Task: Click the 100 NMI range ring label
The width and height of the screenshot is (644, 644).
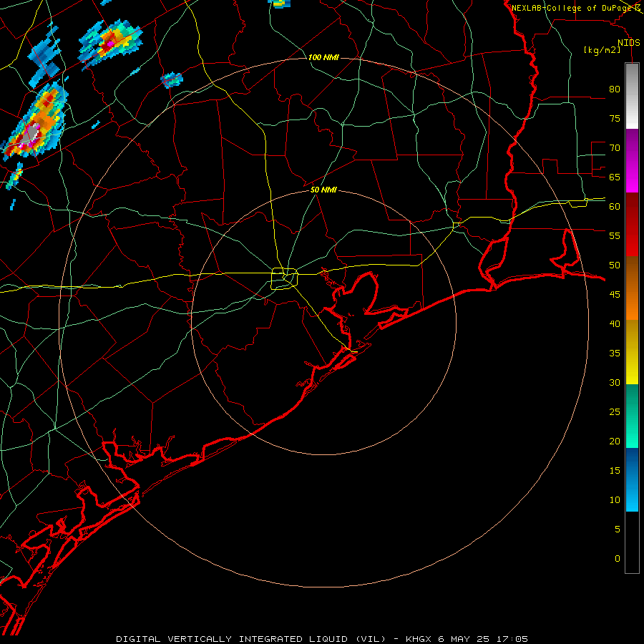Action: tap(323, 57)
